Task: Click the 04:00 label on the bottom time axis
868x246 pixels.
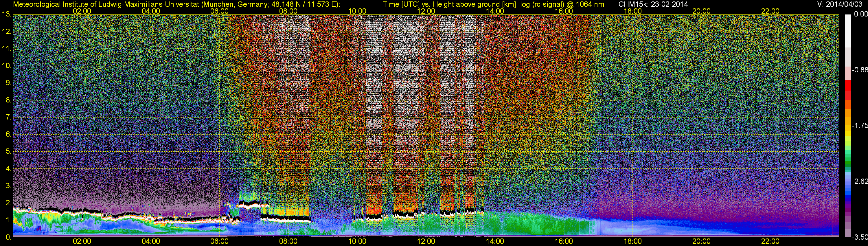Action: (x=151, y=242)
